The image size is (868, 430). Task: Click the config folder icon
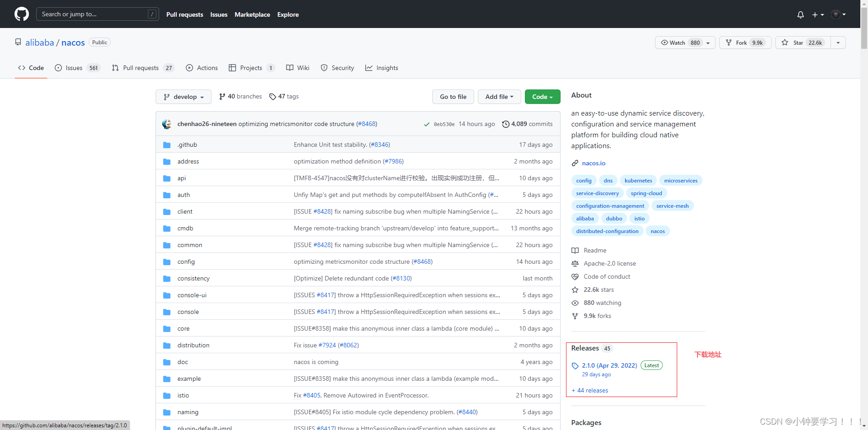pos(167,262)
